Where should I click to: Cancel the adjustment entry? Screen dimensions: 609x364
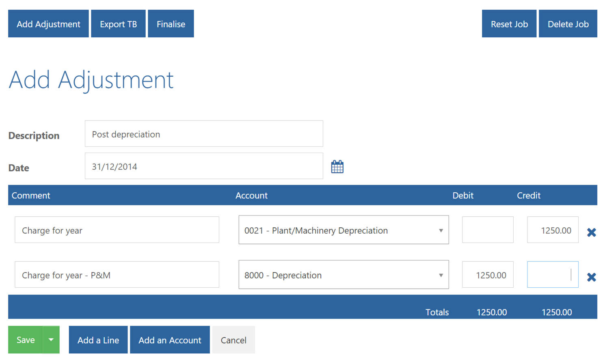coord(233,340)
